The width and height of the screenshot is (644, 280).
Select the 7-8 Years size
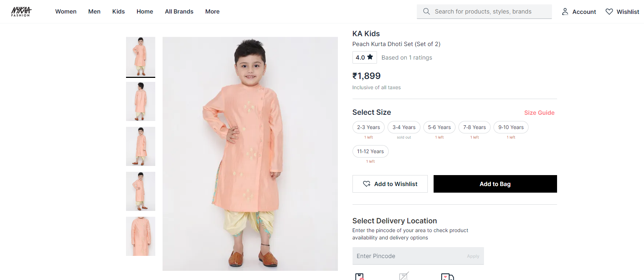pyautogui.click(x=474, y=127)
